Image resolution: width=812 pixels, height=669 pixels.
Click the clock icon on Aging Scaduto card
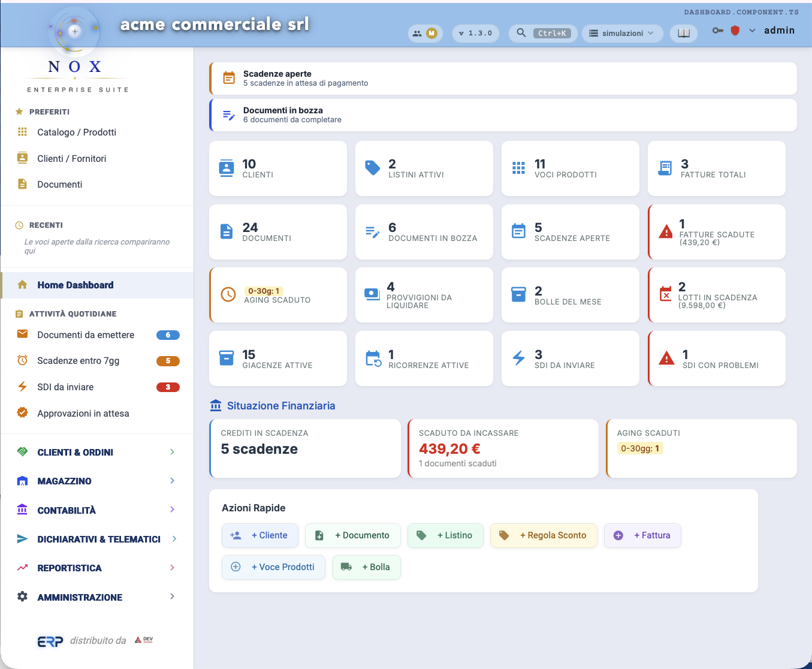(228, 295)
